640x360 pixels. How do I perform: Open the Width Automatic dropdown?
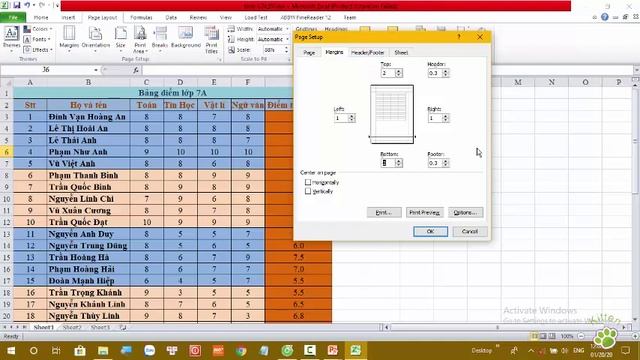[287, 29]
